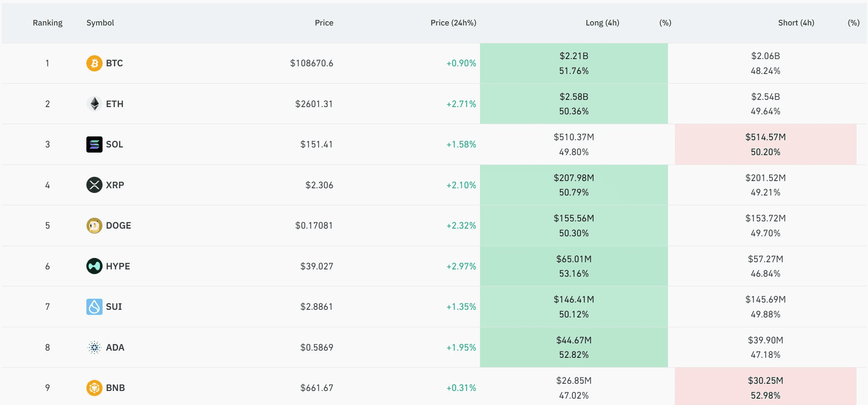
Task: Click ADA 24h change +1.95%
Action: pos(461,348)
